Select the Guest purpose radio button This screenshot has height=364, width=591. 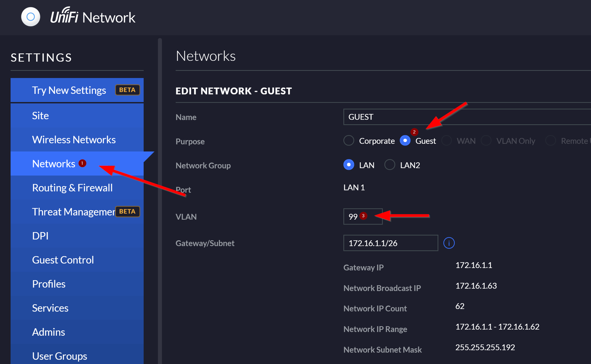tap(405, 141)
